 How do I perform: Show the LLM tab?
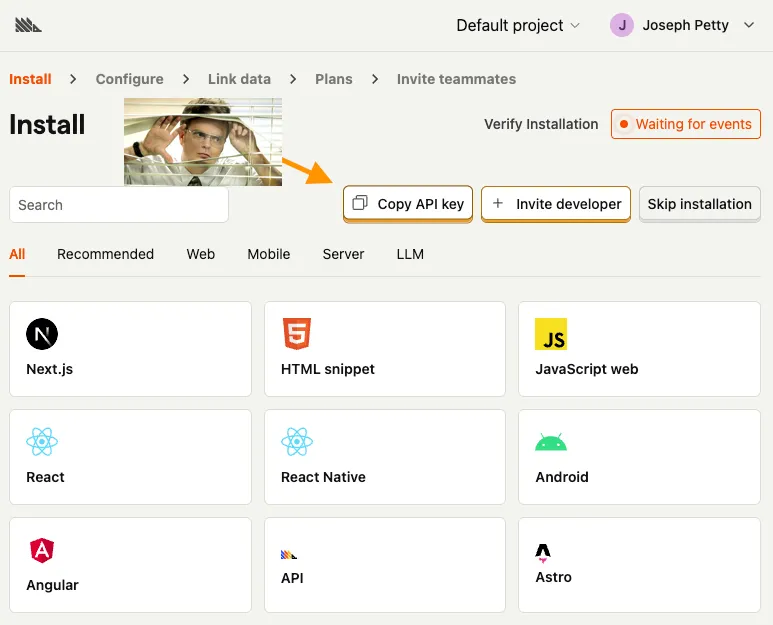tap(410, 254)
